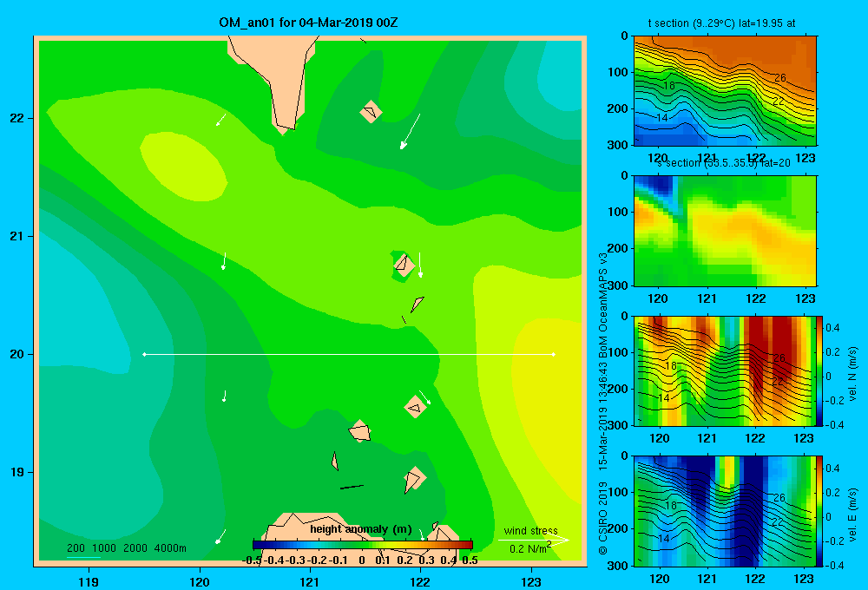868x590 pixels.
Task: Open the eastward velocity section panel
Action: pos(725,511)
